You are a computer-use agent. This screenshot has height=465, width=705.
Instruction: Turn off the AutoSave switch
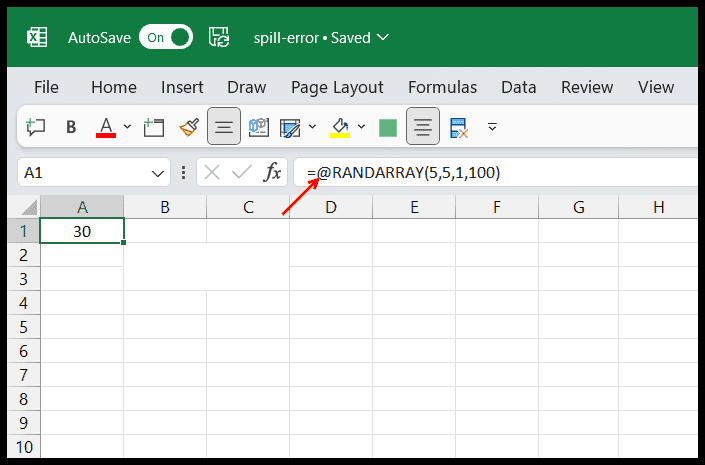pos(166,37)
